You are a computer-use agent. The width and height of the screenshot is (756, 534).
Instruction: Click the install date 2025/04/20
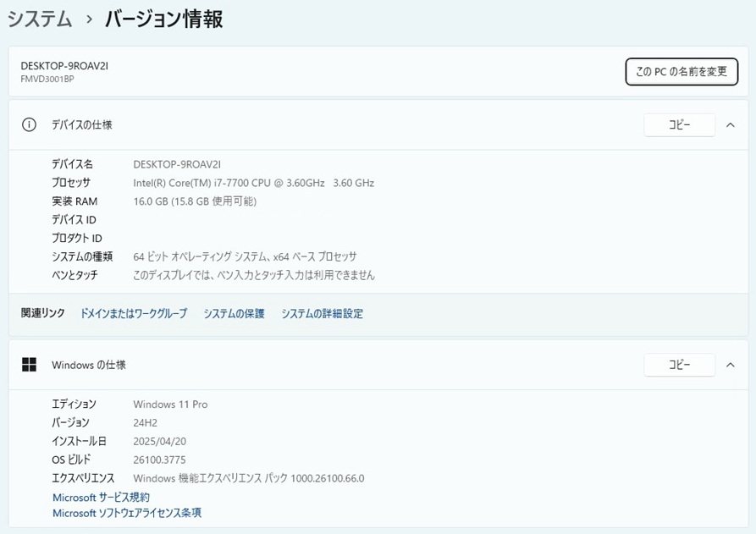click(x=160, y=441)
